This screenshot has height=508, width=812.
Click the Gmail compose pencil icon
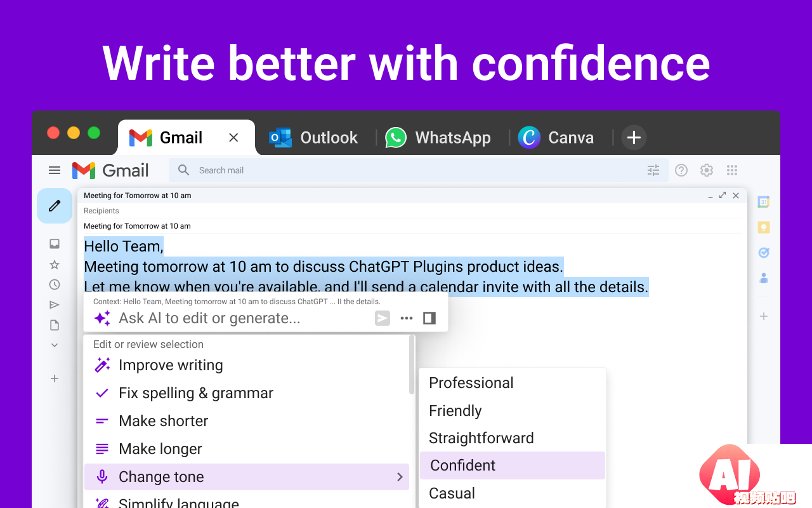[55, 206]
